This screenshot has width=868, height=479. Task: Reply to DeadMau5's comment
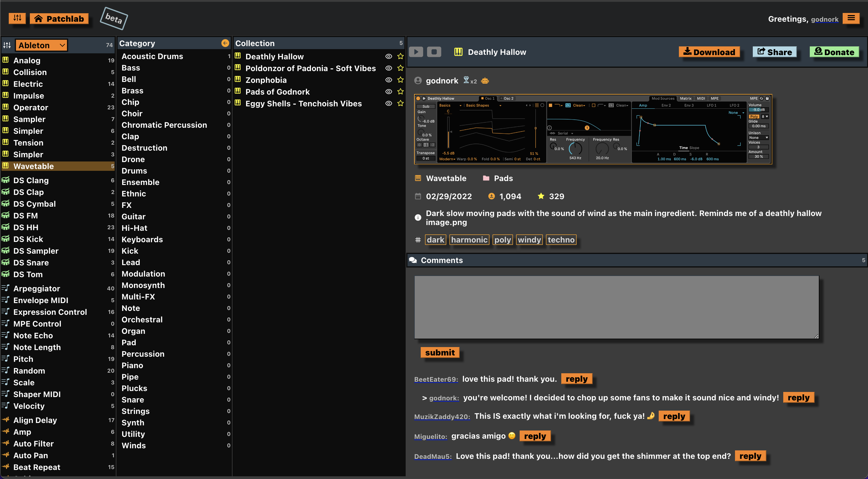(x=750, y=456)
